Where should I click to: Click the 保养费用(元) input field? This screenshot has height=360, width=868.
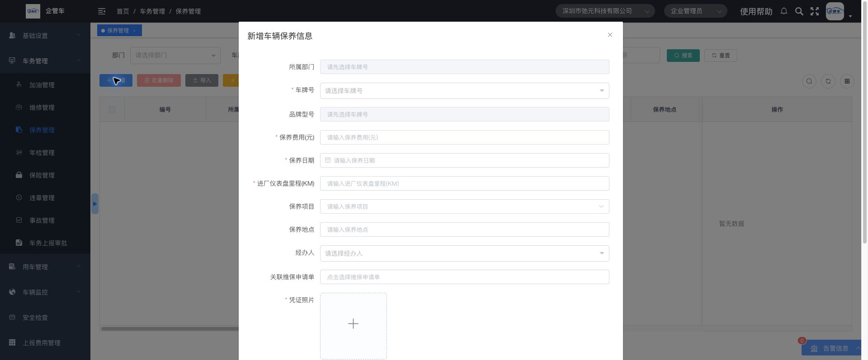click(x=464, y=137)
